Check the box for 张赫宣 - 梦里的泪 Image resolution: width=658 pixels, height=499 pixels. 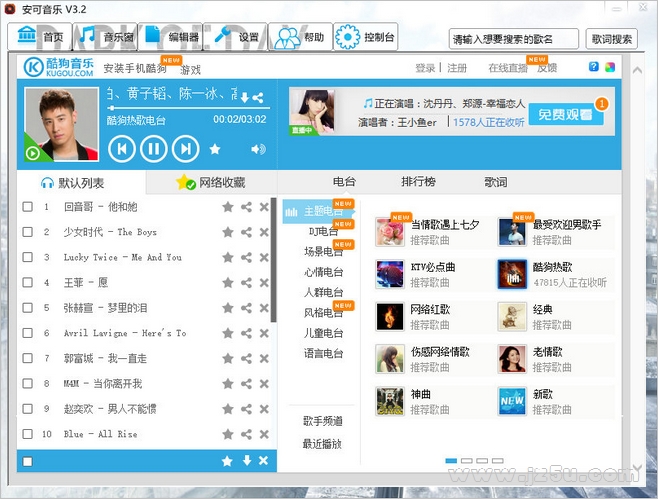[x=28, y=308]
